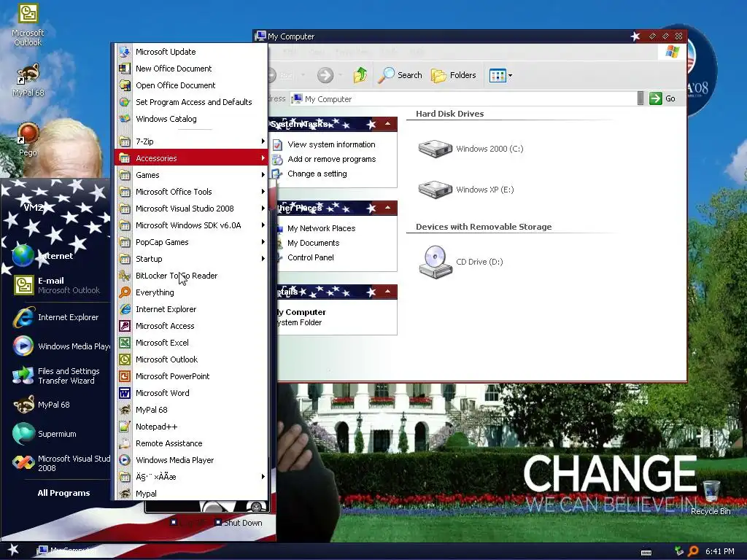This screenshot has height=560, width=747.
Task: Select Windows XP (E:) drive
Action: click(466, 190)
